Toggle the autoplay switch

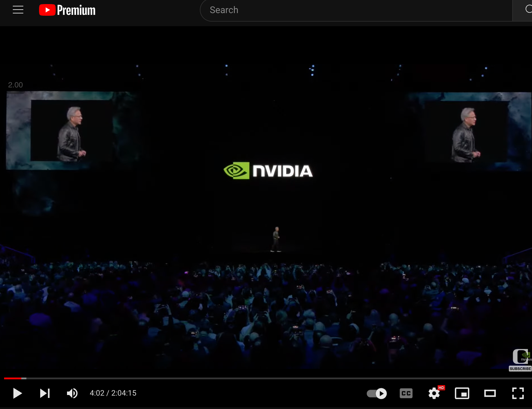point(377,394)
